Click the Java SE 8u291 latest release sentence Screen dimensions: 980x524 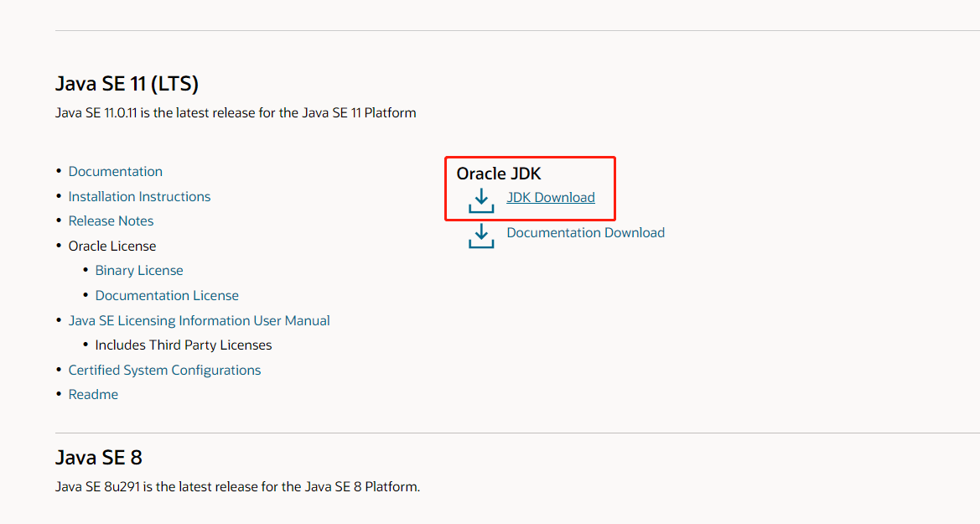pyautogui.click(x=237, y=486)
